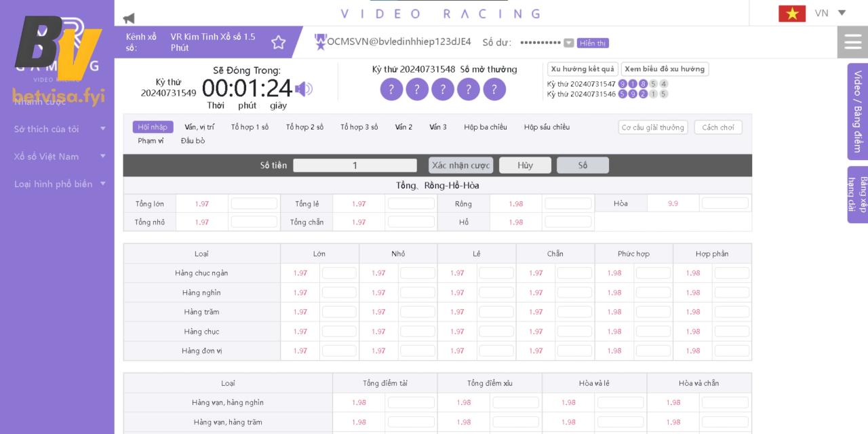Show the hidden balance with Hiển thị
The width and height of the screenshot is (868, 434).
point(593,43)
